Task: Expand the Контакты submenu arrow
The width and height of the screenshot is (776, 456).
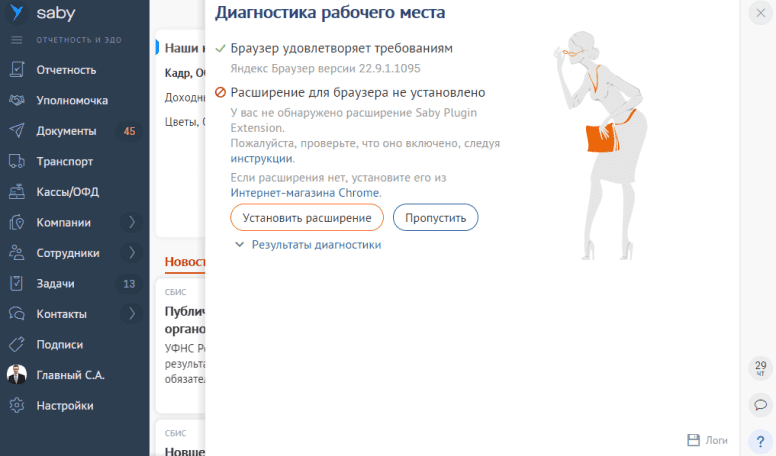Action: coord(132,314)
